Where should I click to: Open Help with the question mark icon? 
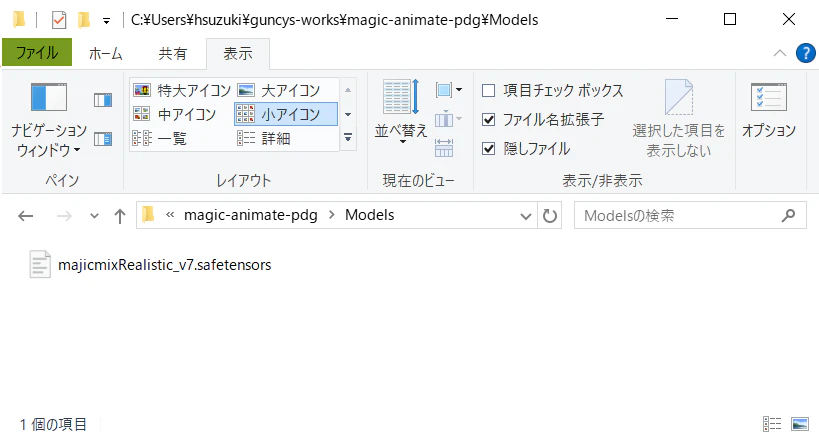[805, 53]
